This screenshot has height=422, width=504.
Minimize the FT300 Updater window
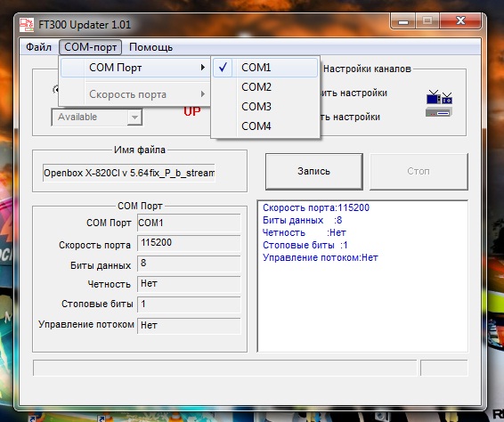pos(403,21)
